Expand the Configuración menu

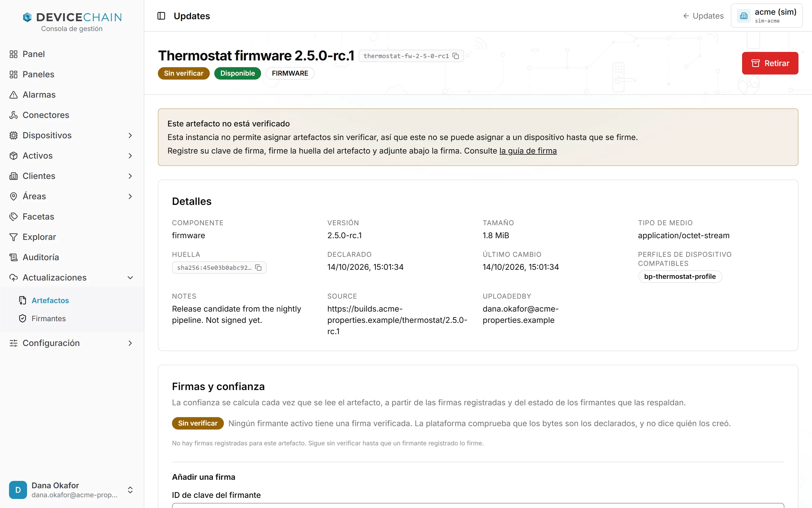point(72,343)
